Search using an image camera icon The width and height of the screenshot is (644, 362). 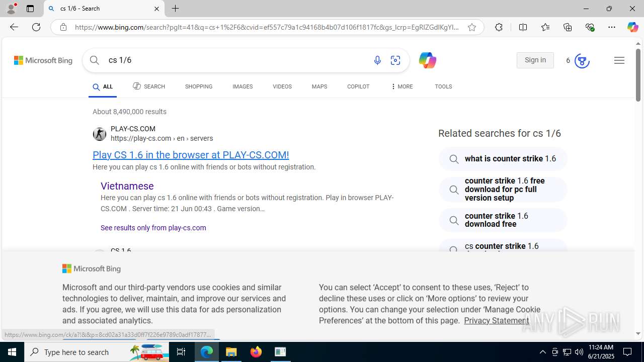pos(395,60)
